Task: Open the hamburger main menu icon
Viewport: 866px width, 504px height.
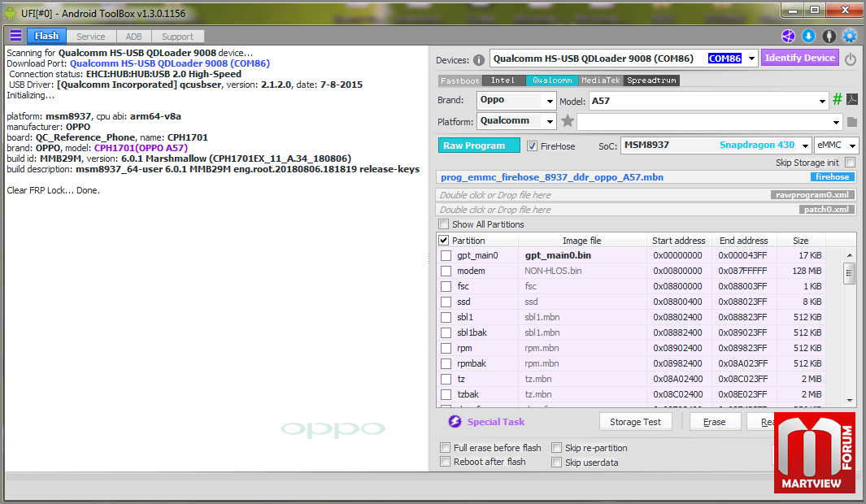Action: point(15,36)
